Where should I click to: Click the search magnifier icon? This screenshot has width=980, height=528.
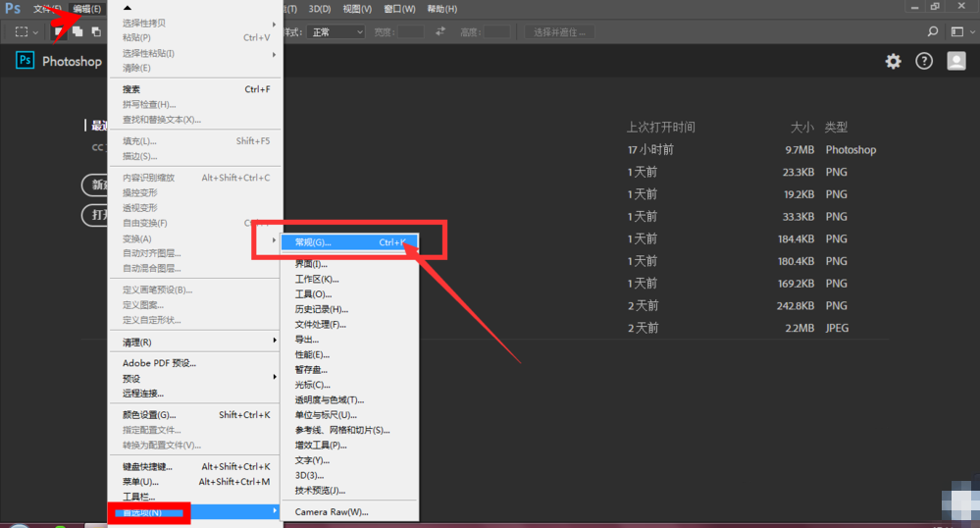[932, 31]
